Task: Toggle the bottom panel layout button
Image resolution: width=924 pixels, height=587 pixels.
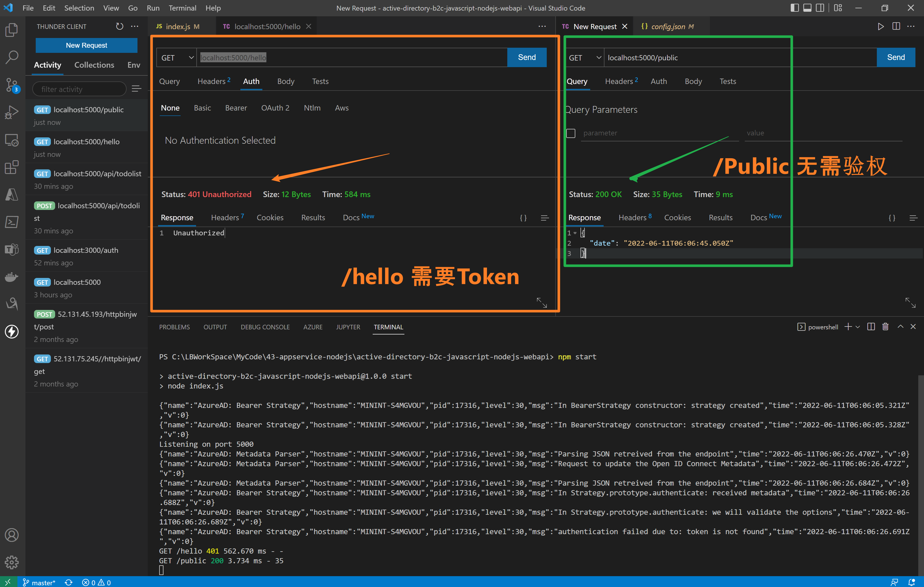Action: coord(807,8)
